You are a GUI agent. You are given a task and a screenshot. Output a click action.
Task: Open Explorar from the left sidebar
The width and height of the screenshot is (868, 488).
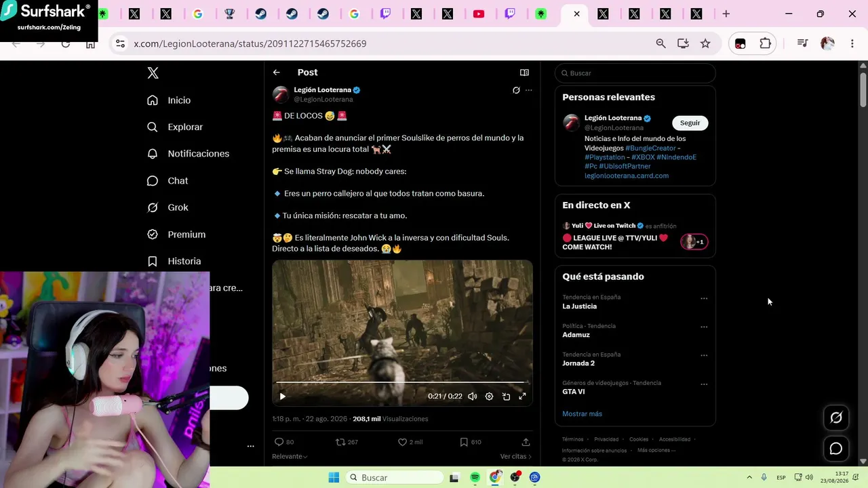(x=175, y=127)
